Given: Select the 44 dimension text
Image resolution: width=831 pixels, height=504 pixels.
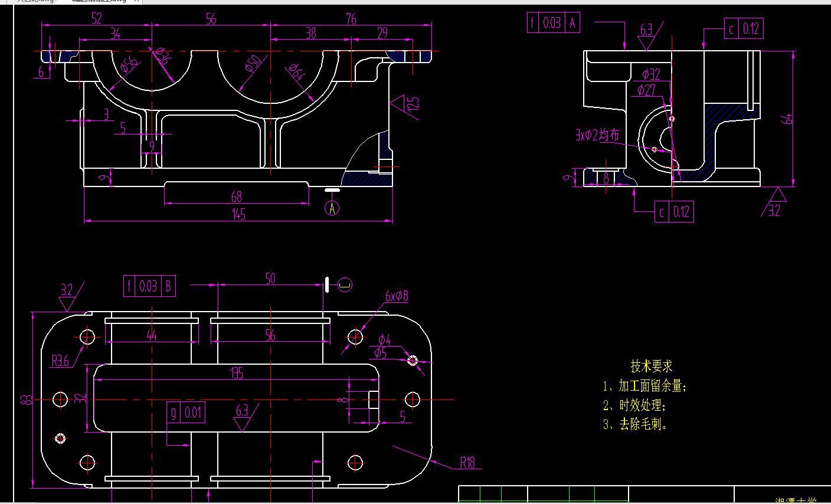Looking at the screenshot, I should 152,335.
